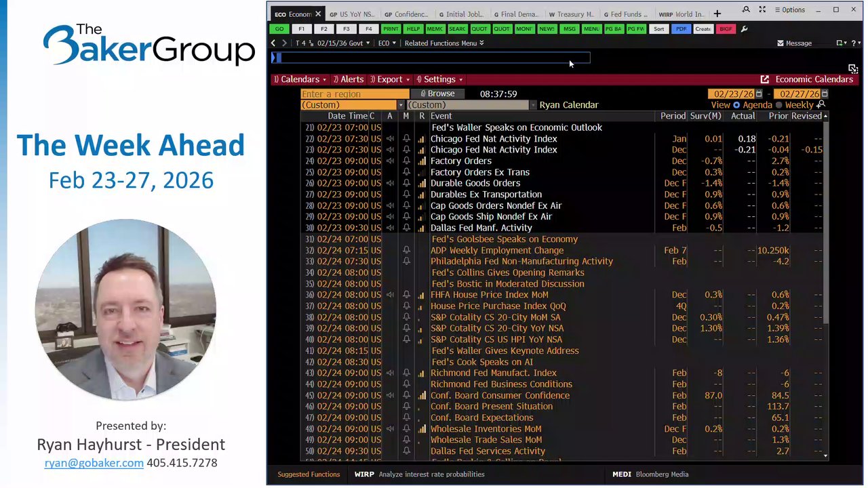Click the blue PDF button
Screen dimensions: 868x488
(x=680, y=29)
